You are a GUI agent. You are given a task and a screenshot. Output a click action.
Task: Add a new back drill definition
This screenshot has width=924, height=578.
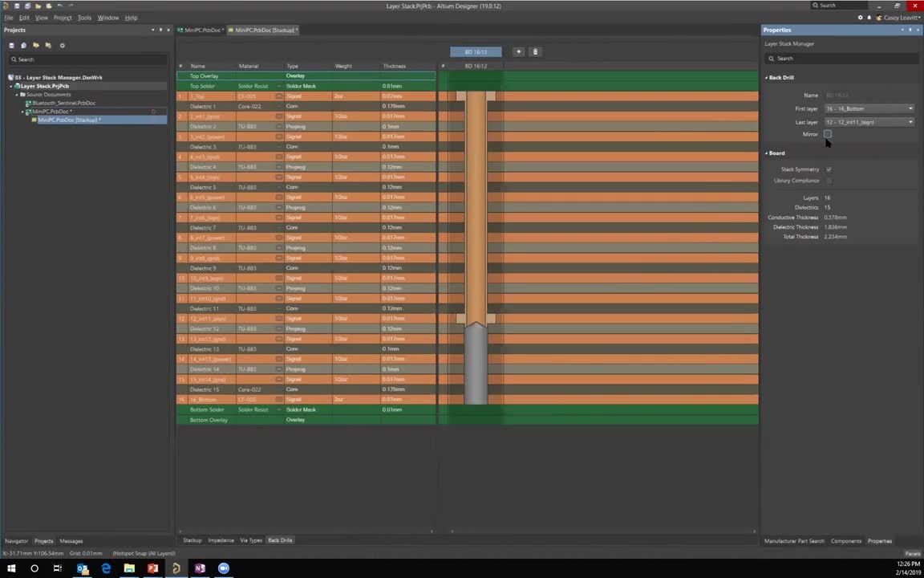point(519,51)
